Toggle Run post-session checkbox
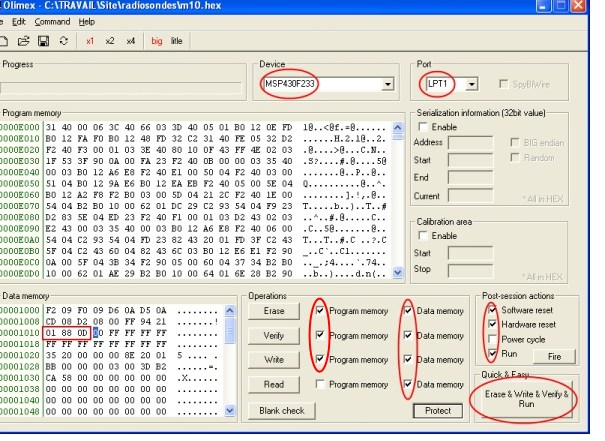The image size is (605, 441). [492, 353]
